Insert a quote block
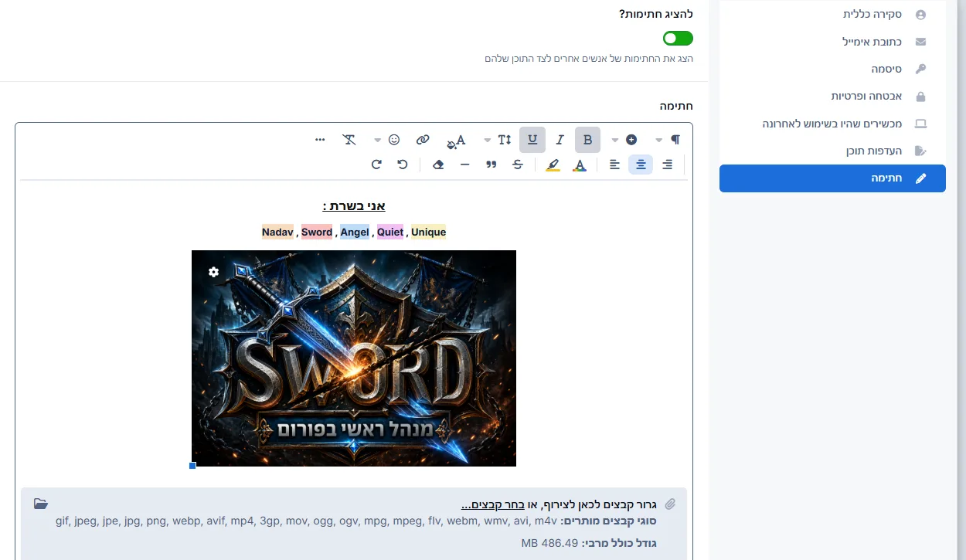 pyautogui.click(x=491, y=165)
